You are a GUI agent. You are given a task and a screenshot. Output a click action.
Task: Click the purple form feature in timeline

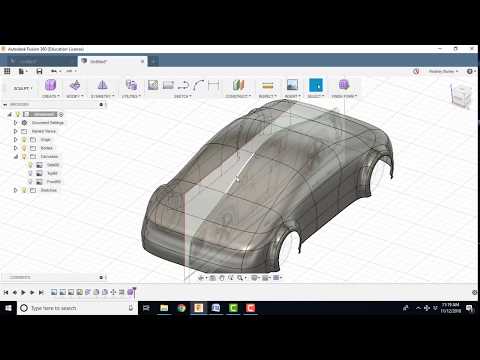pyautogui.click(x=130, y=292)
